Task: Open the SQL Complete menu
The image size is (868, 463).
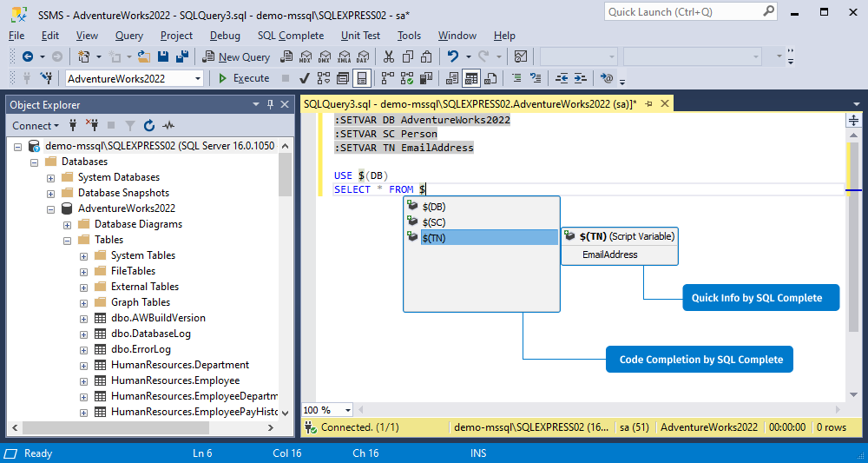Action: tap(291, 36)
